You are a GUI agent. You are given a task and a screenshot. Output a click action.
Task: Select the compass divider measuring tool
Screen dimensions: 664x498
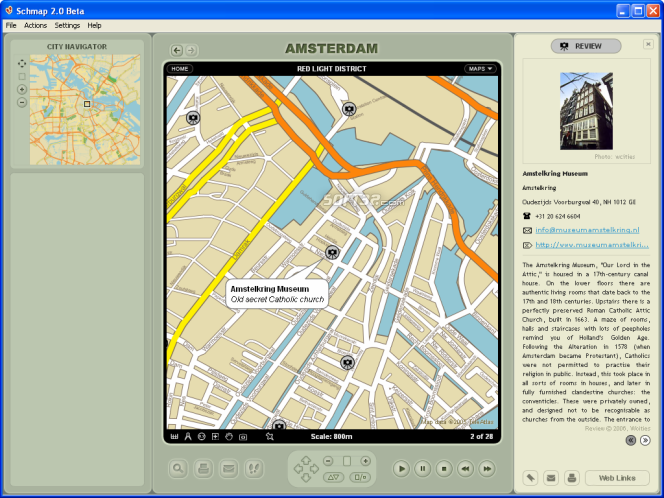[188, 436]
